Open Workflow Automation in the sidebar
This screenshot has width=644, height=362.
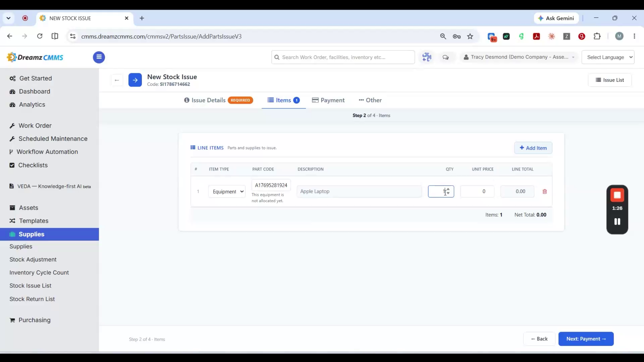pyautogui.click(x=43, y=152)
